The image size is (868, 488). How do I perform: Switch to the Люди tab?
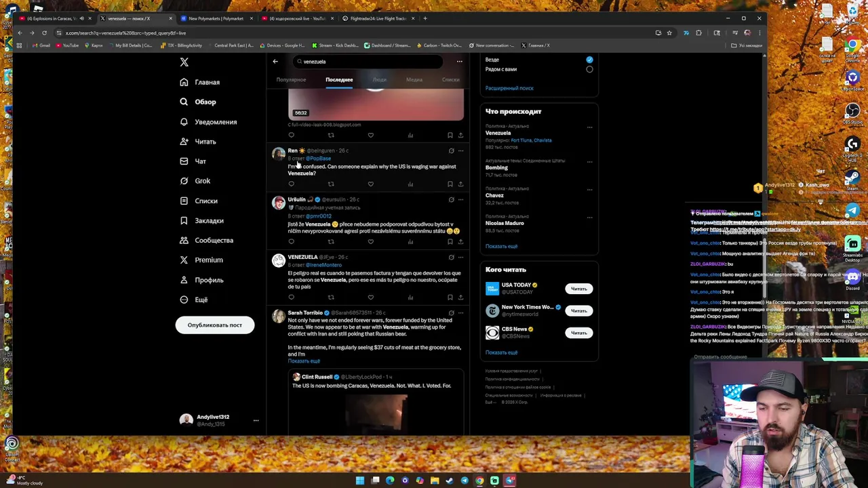pyautogui.click(x=380, y=80)
